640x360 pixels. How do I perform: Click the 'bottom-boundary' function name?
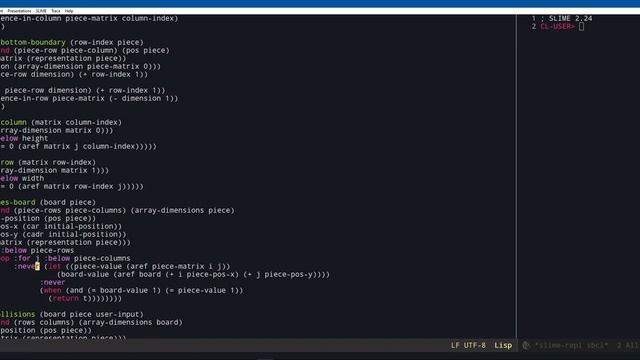click(x=33, y=42)
